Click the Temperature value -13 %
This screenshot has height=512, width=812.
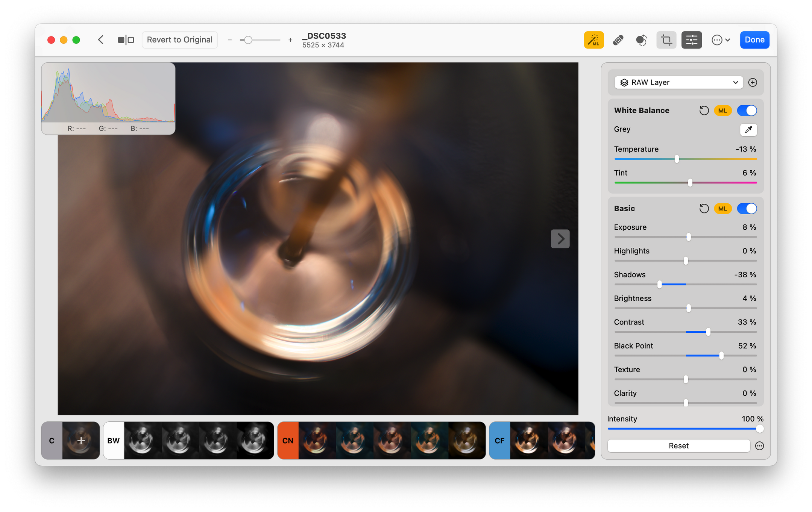coord(746,149)
